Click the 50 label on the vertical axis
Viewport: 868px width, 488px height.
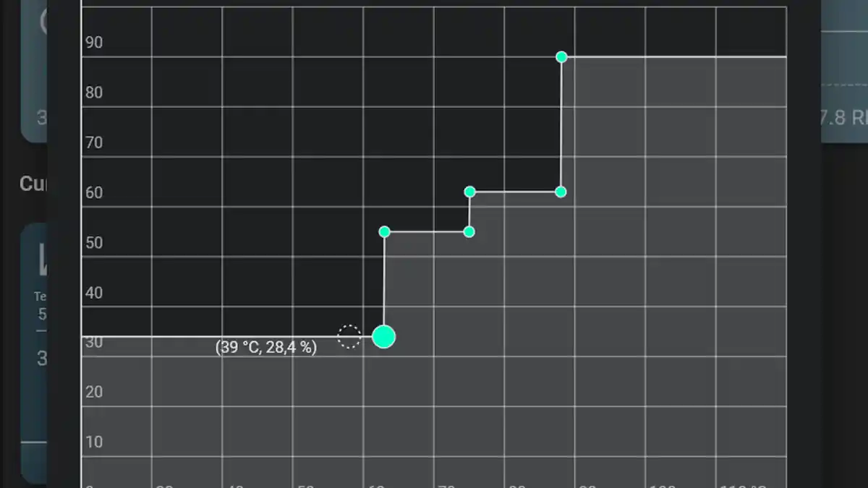tap(94, 243)
